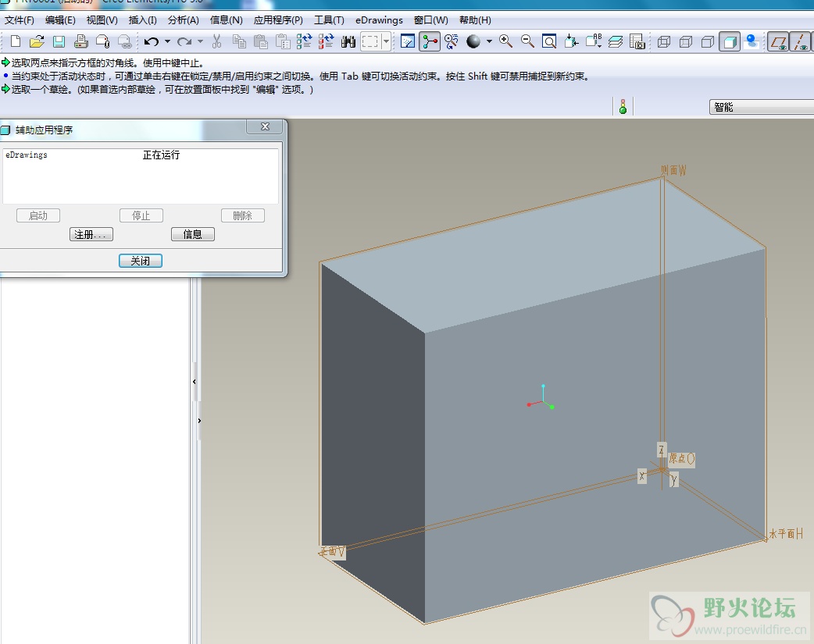
Task: Select the eDrawings entry in application list
Action: point(27,155)
